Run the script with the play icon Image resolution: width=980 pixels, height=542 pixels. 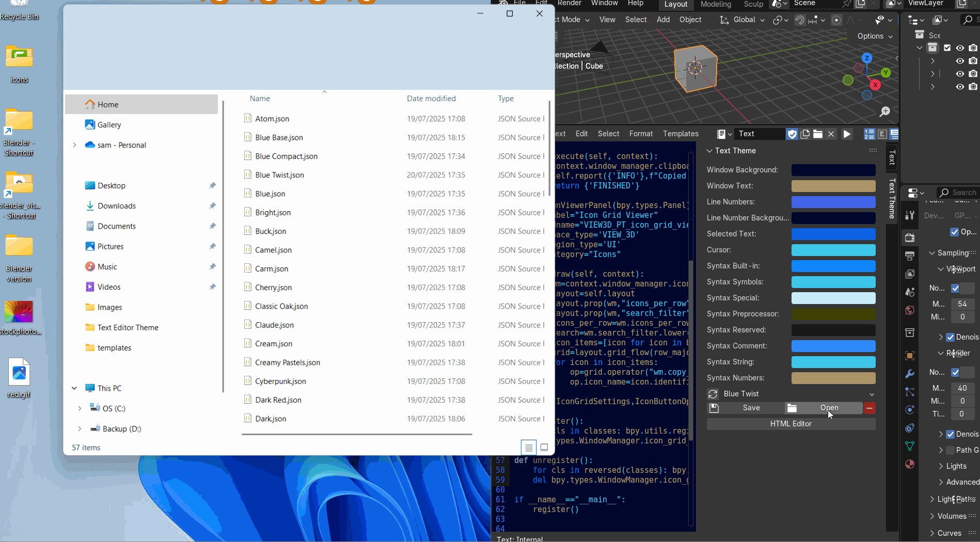pos(847,134)
